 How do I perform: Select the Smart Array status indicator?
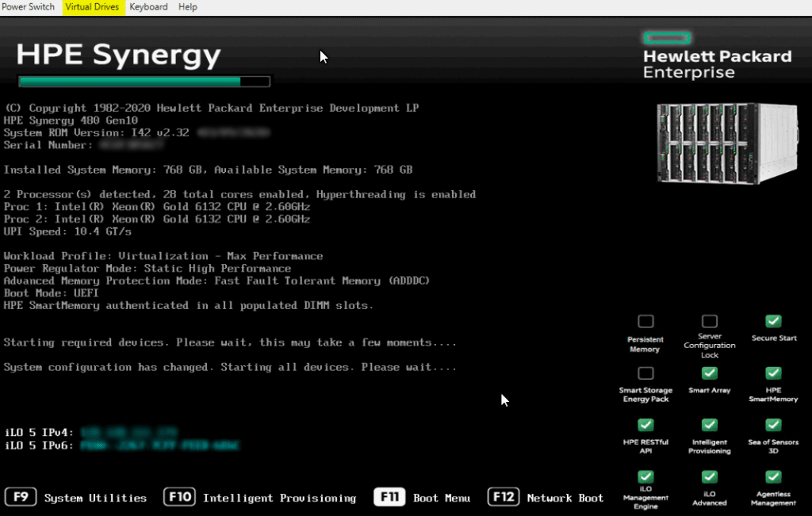(x=708, y=373)
